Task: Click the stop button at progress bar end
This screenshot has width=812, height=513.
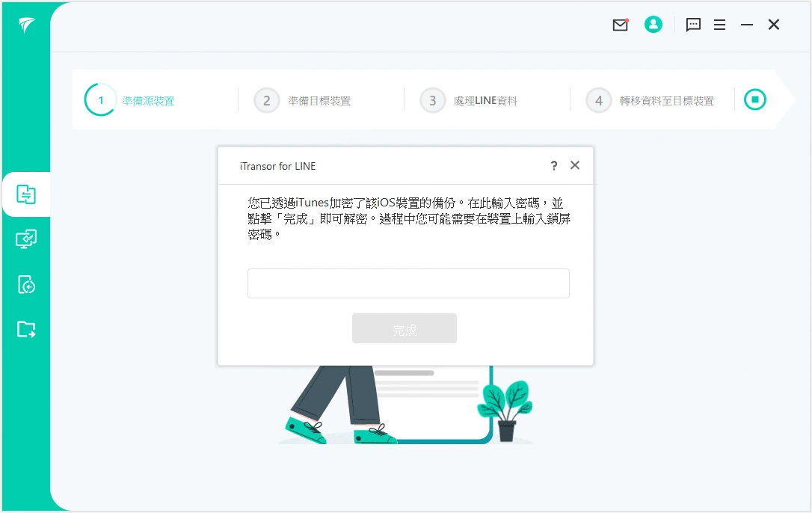Action: (754, 99)
